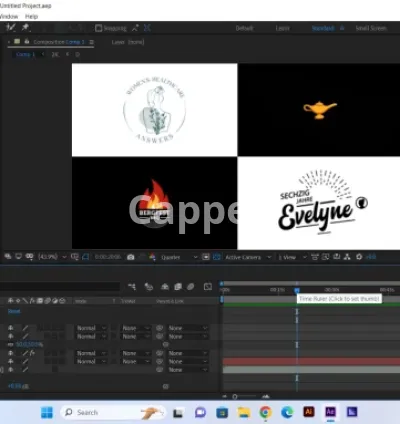Click the Evelyne Sechzig Jahre logo
400x424 pixels.
click(322, 202)
